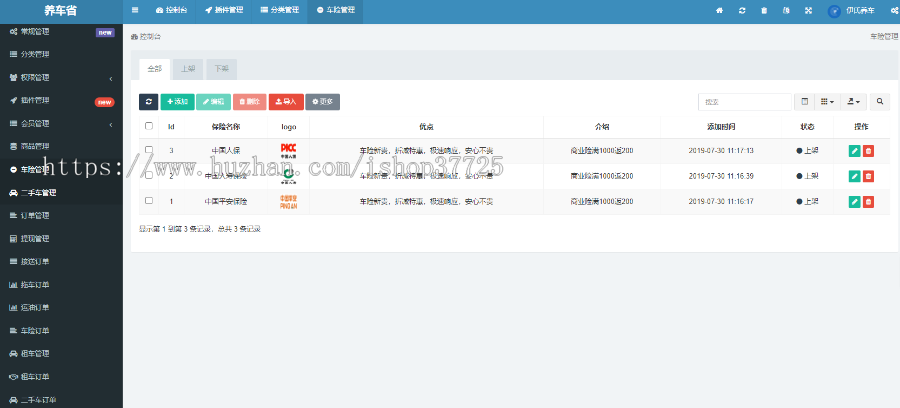The image size is (900, 408).
Task: Toggle 上架 status of the 中国平安保险 row
Action: [x=807, y=201]
